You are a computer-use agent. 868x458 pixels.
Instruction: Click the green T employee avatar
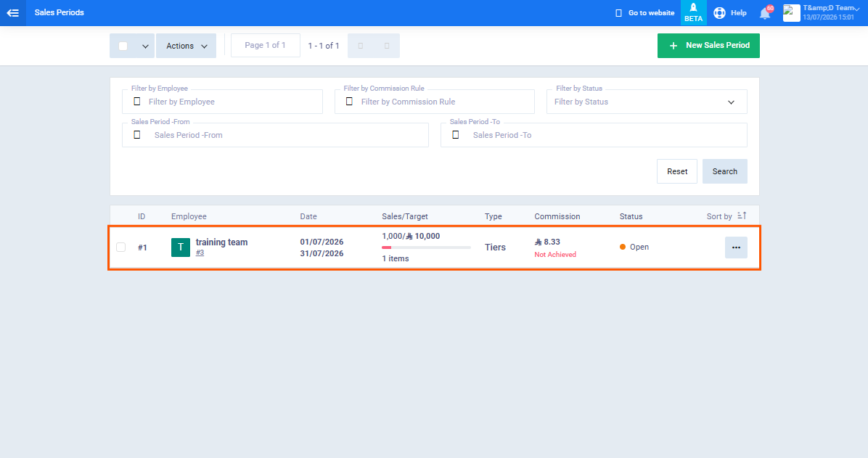(181, 248)
